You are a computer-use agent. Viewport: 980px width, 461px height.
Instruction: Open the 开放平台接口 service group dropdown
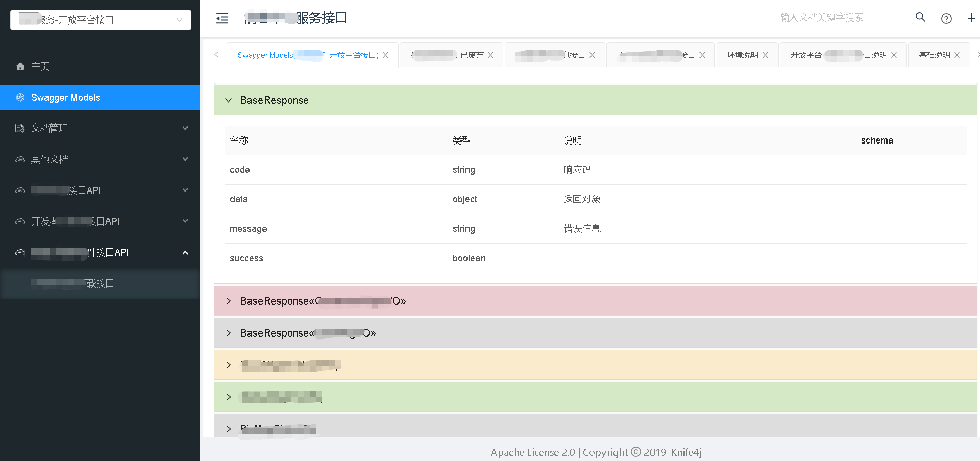tap(101, 20)
